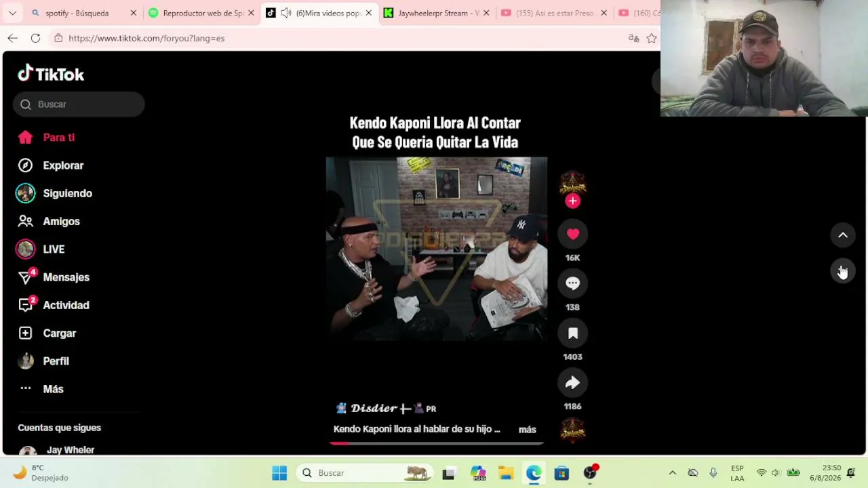This screenshot has height=488, width=868.
Task: Open the browser tab list chevron
Action: tap(12, 13)
